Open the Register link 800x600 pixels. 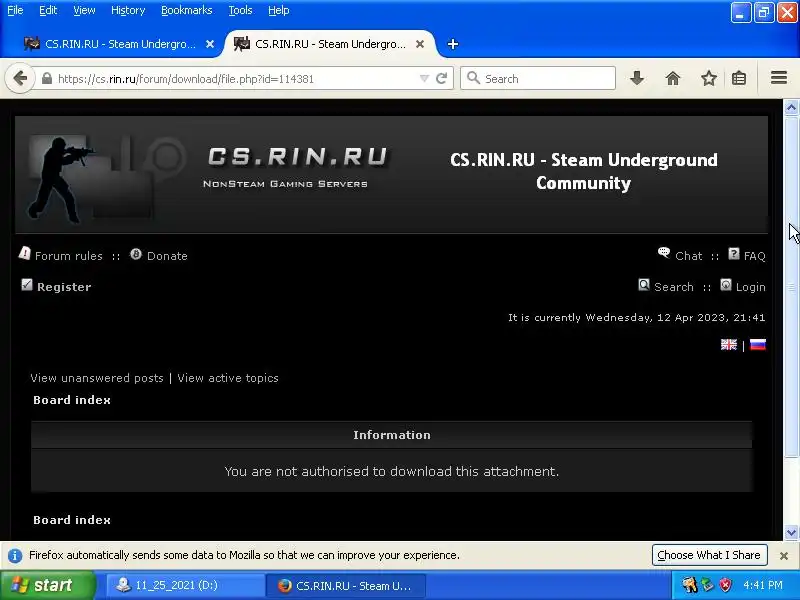[64, 287]
